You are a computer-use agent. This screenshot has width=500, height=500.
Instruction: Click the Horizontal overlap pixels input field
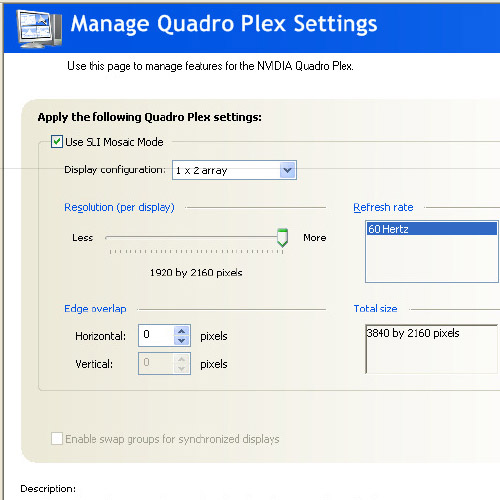(157, 335)
